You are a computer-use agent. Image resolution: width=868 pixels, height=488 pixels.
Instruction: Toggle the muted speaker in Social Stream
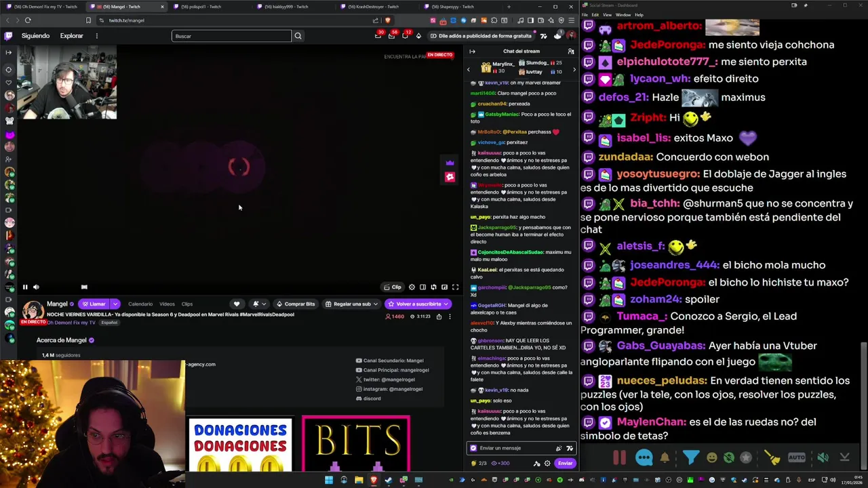823,457
